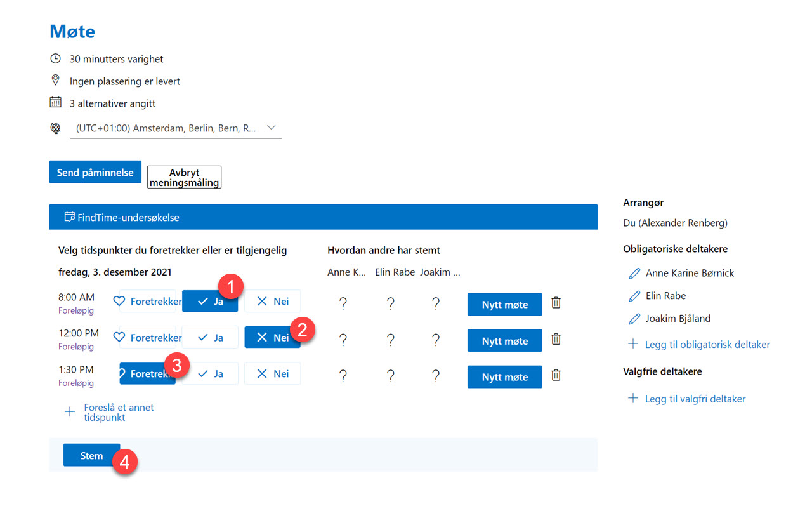Click the globe icon next to the timezone
The image size is (812, 525).
tap(55, 127)
